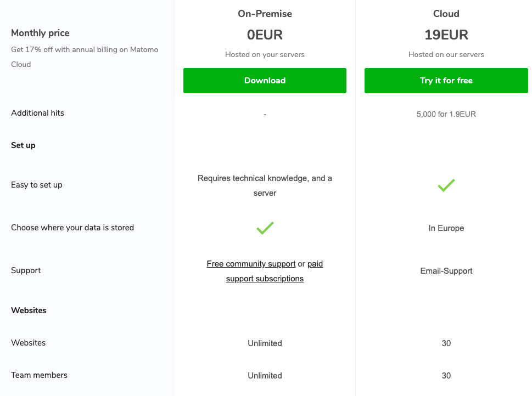Click the Cloud easy setup checkmark icon

point(446,185)
